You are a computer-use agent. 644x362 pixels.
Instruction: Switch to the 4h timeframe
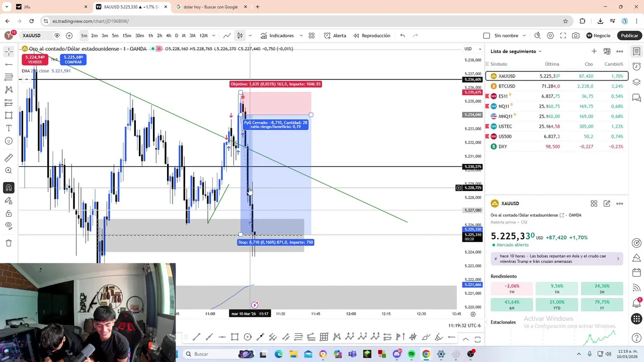click(x=169, y=36)
